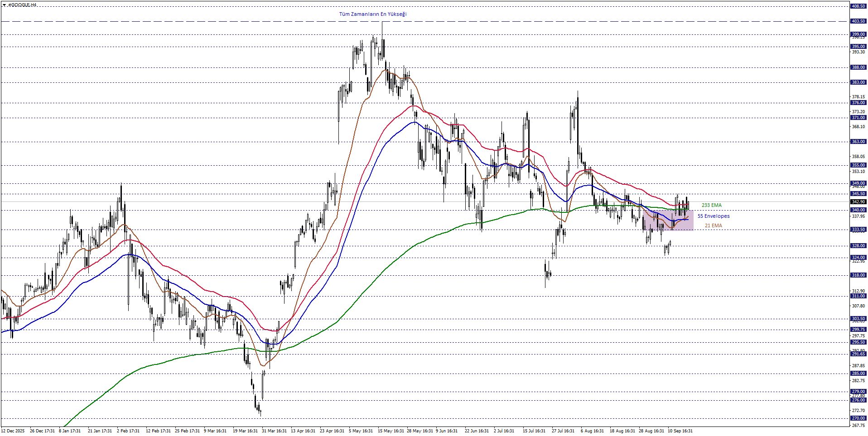
Task: Click the '21 Jan 17:31' time axis label
Action: click(100, 431)
